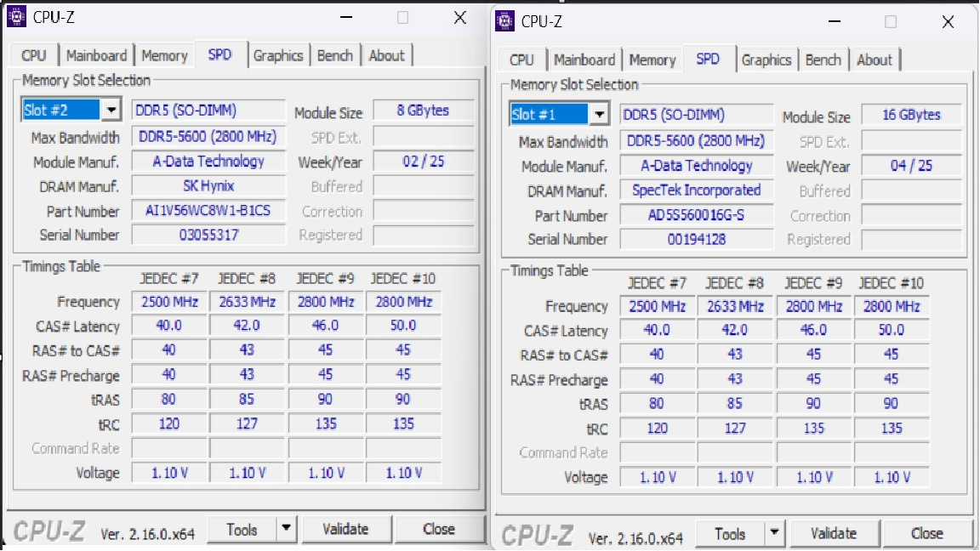Screen dimensions: 980x551
Task: Open About tab in left window
Action: (387, 55)
